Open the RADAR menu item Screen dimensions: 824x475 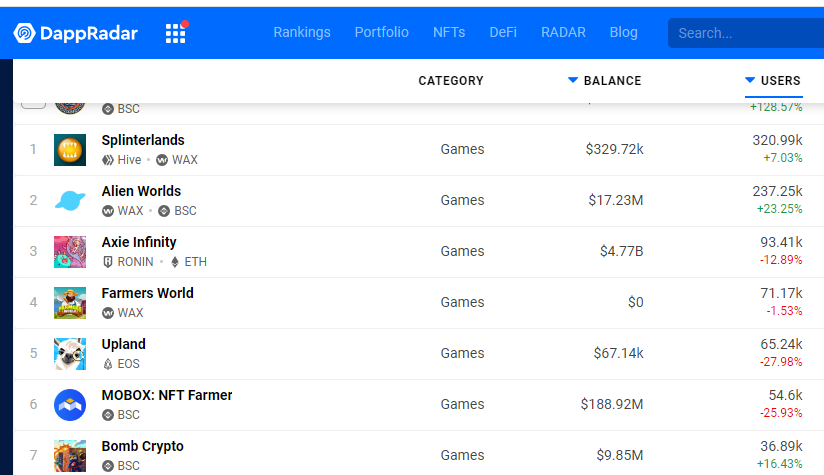click(x=563, y=33)
